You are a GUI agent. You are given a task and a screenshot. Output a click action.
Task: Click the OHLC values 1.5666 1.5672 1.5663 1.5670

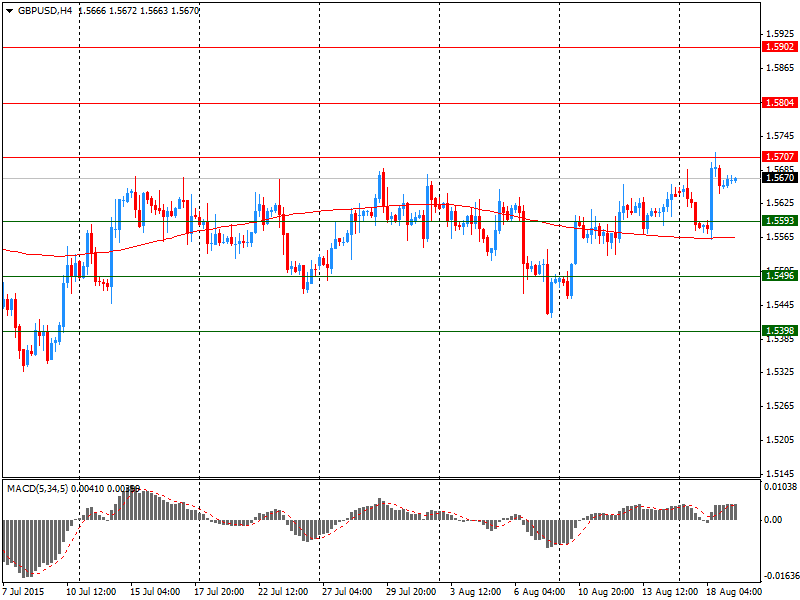tap(139, 10)
